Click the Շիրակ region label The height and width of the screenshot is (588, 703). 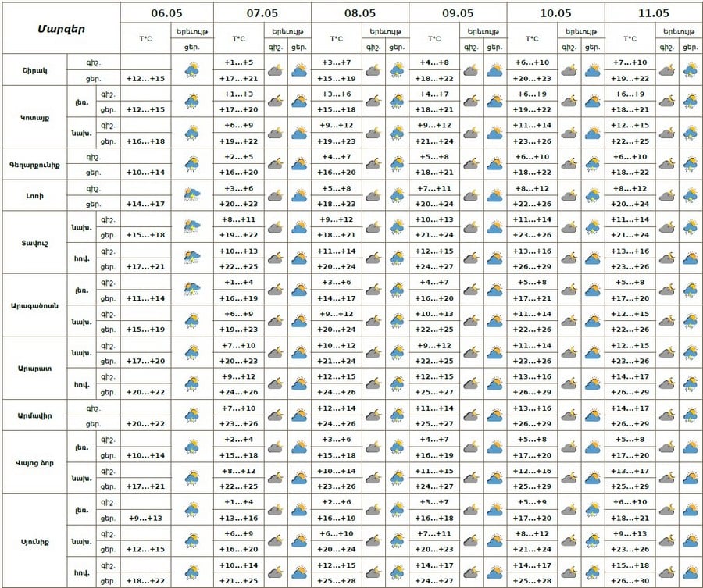34,70
